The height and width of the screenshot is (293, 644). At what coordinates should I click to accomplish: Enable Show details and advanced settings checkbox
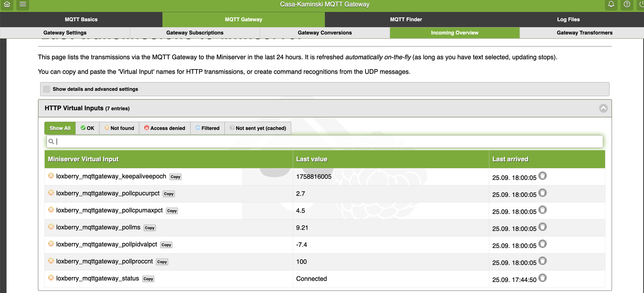click(x=46, y=89)
